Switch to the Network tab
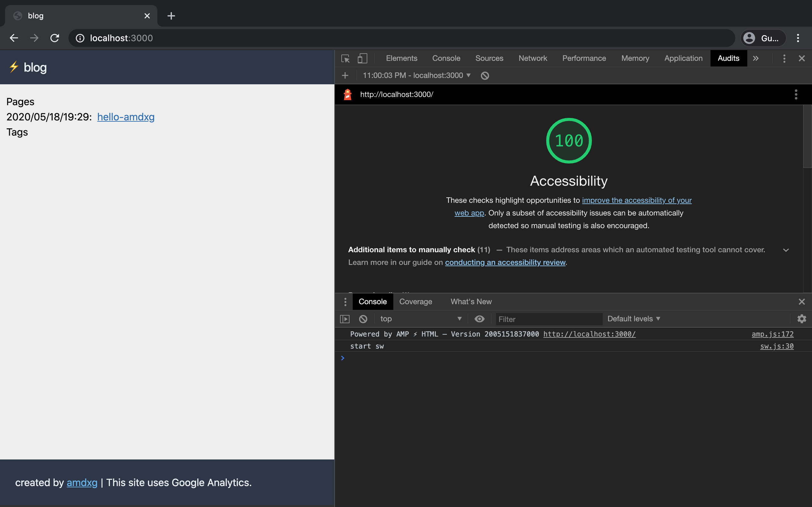This screenshot has width=812, height=507. (x=533, y=58)
